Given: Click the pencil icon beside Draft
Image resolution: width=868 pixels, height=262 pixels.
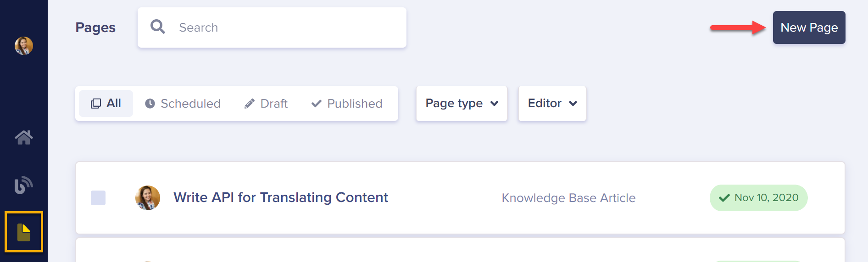Looking at the screenshot, I should (x=249, y=104).
